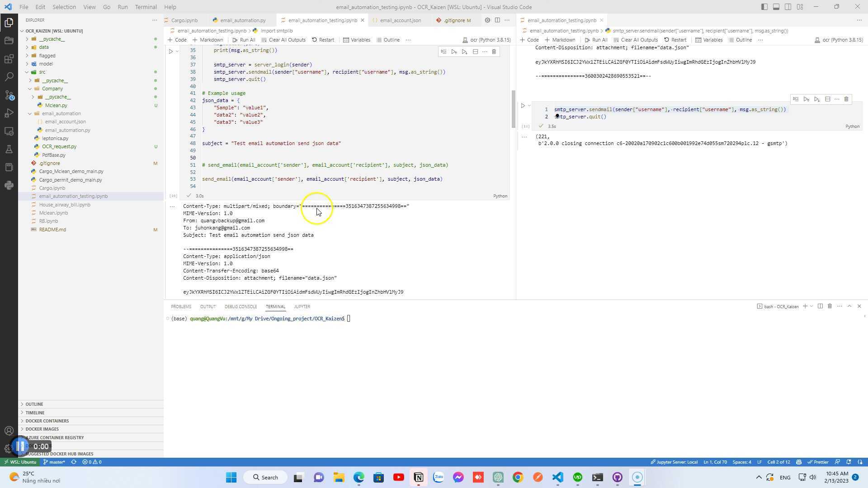Switch to the email_account.json tab
The height and width of the screenshot is (488, 868).
tap(400, 20)
